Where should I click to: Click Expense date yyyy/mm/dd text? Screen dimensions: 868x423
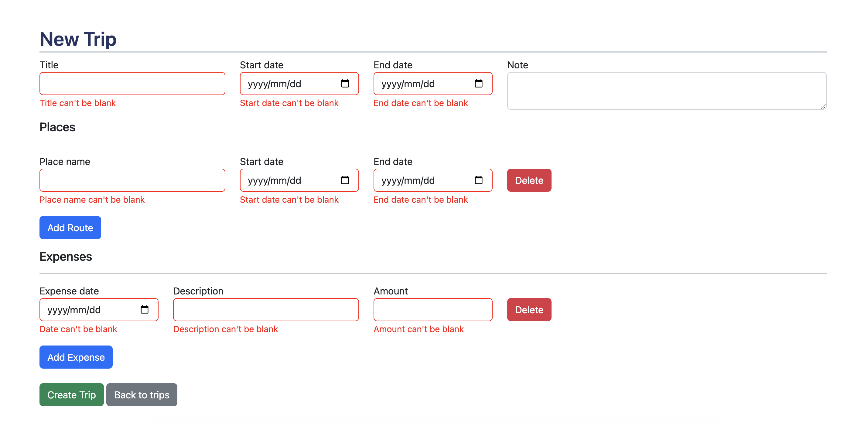[x=74, y=309]
